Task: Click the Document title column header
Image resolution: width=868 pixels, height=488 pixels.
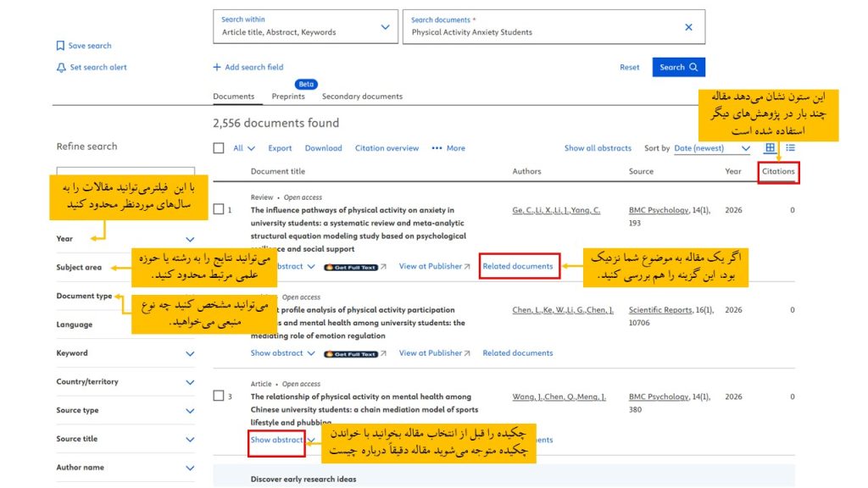Action: (277, 171)
